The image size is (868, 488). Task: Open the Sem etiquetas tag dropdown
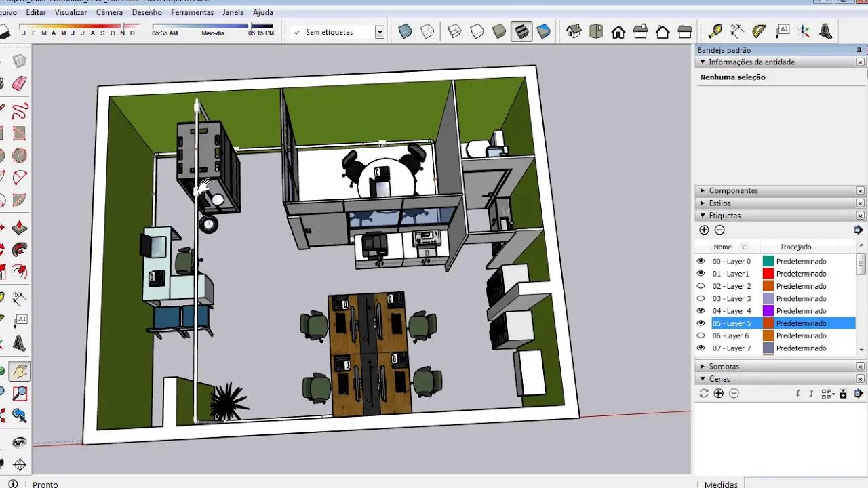[380, 32]
